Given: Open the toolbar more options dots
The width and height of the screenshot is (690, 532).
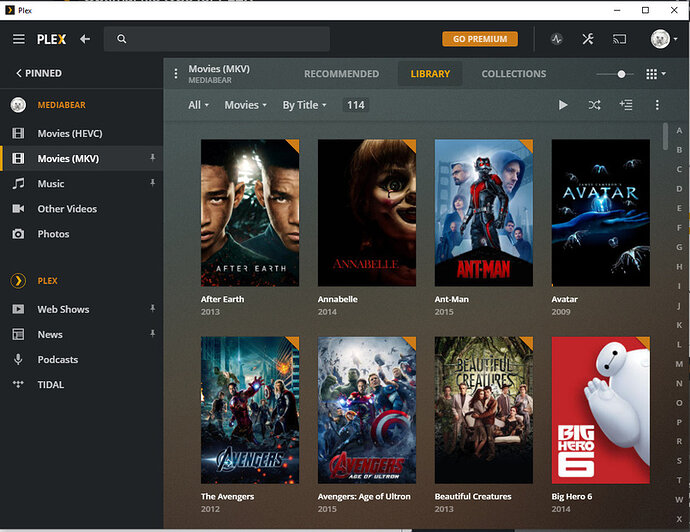Looking at the screenshot, I should pos(657,105).
